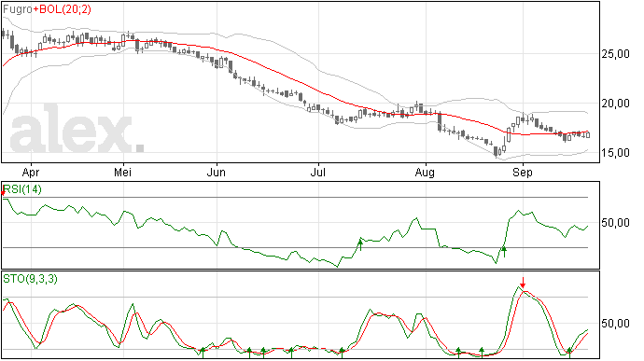
Task: Select the Fugro chart title
Action: point(18,9)
